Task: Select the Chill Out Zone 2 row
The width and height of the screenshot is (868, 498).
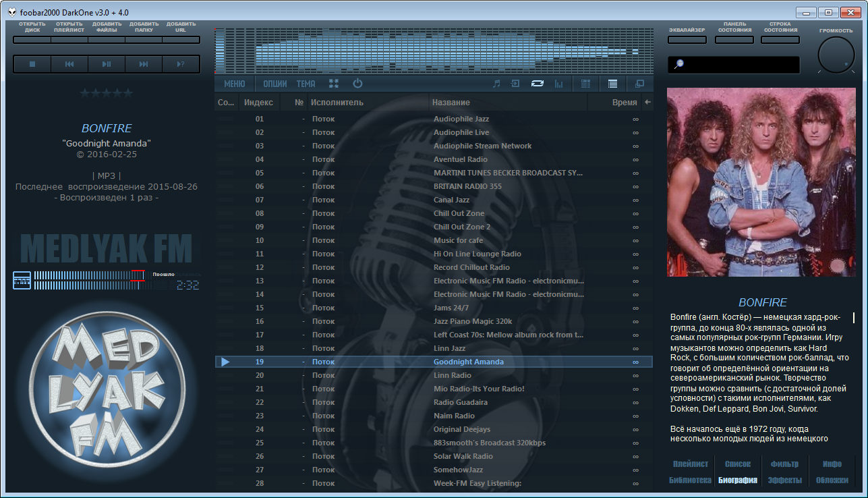Action: pyautogui.click(x=434, y=227)
